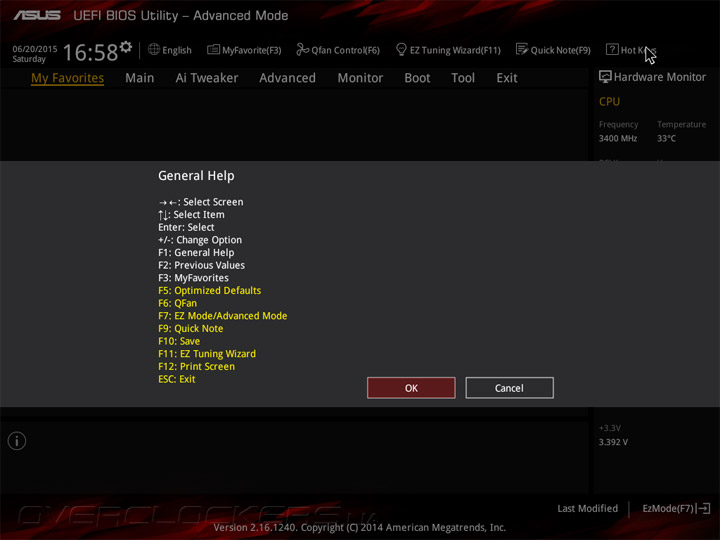Click the 33°C temperature value
The image size is (720, 540).
pos(666,138)
